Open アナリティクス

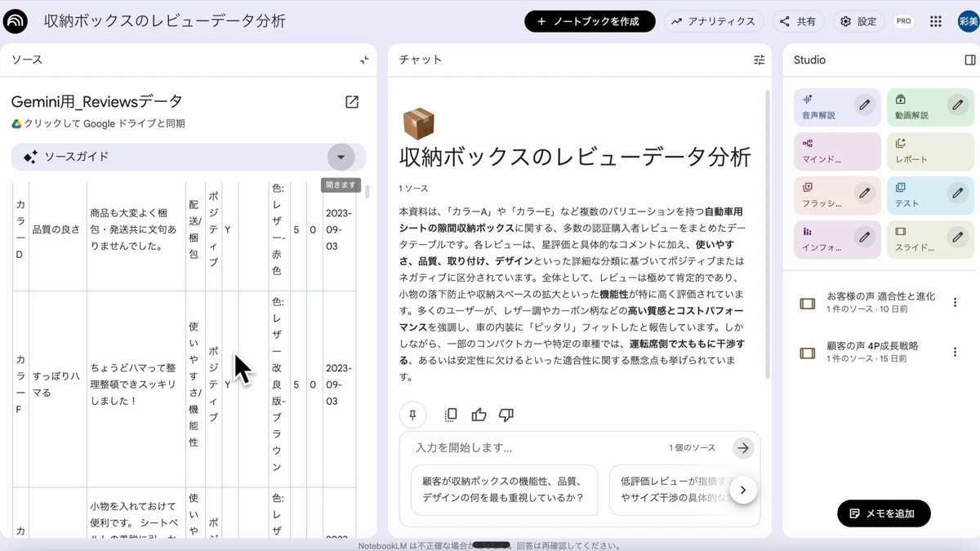713,21
